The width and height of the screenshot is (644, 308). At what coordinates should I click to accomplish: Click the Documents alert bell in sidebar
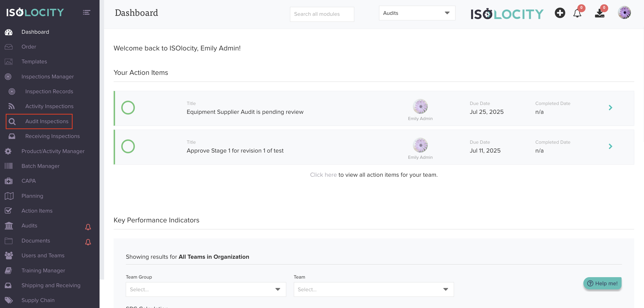(x=88, y=242)
